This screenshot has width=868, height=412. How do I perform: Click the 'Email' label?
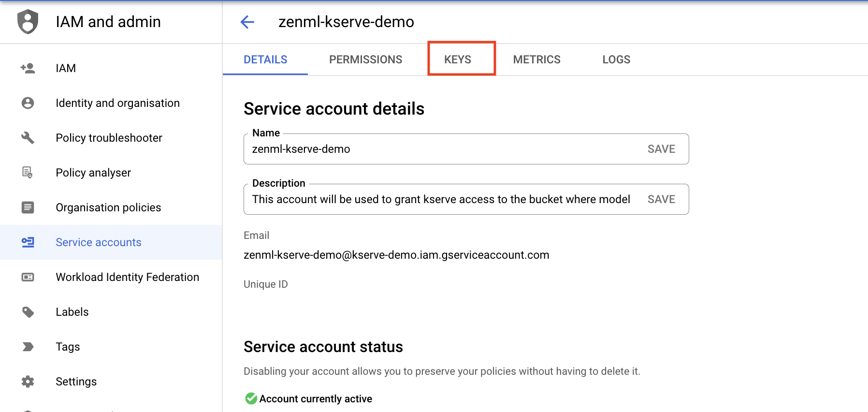click(256, 235)
